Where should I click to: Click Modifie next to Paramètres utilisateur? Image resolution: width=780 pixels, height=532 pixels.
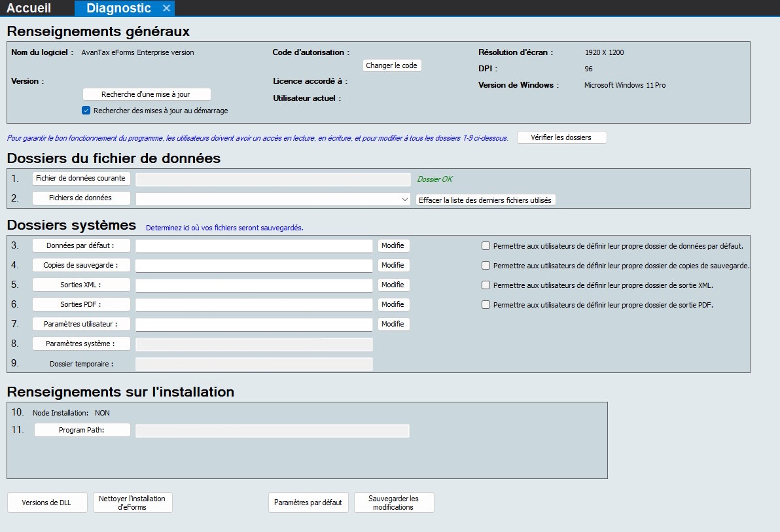(393, 324)
